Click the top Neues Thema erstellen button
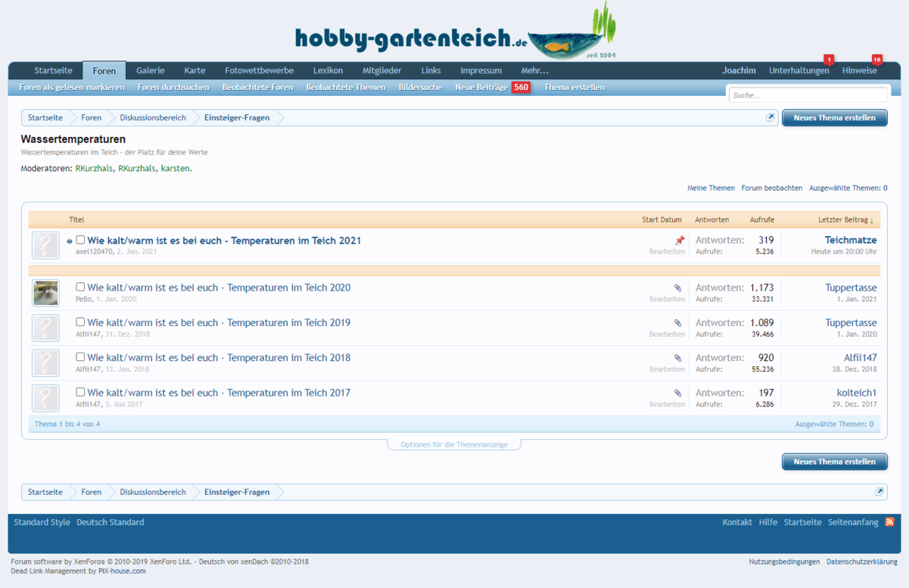Screen dimensions: 909x588 click(834, 117)
